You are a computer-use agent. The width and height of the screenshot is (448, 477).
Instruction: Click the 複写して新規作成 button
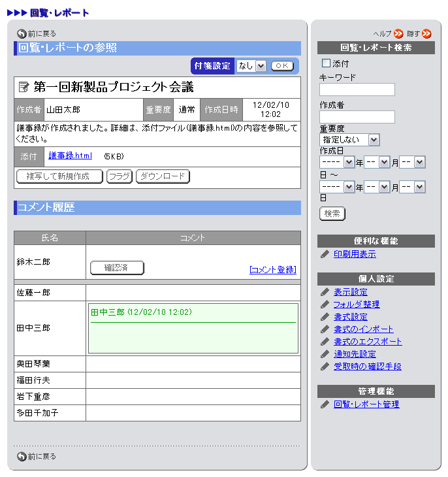point(59,176)
